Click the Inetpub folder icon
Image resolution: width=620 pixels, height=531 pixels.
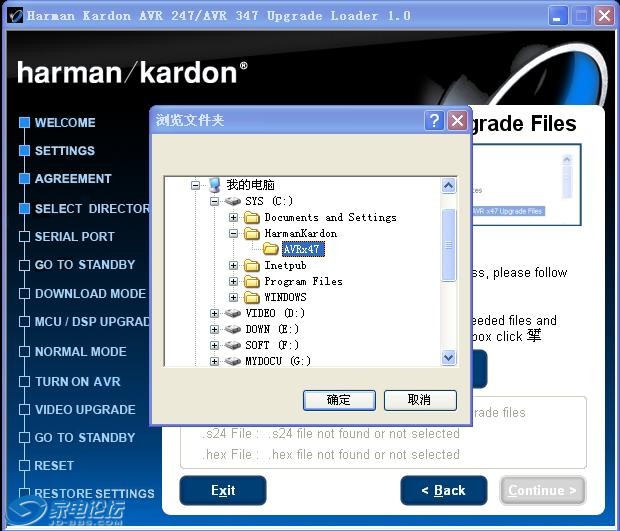(x=252, y=265)
